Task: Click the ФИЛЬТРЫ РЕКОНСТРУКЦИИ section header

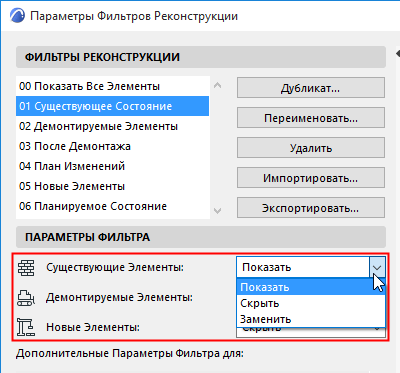Action: (x=201, y=57)
